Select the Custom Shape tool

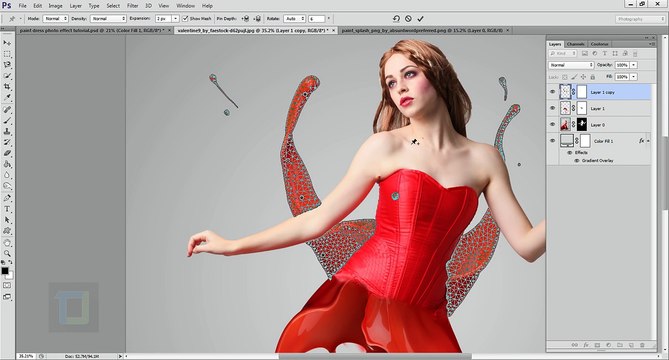coord(7,231)
